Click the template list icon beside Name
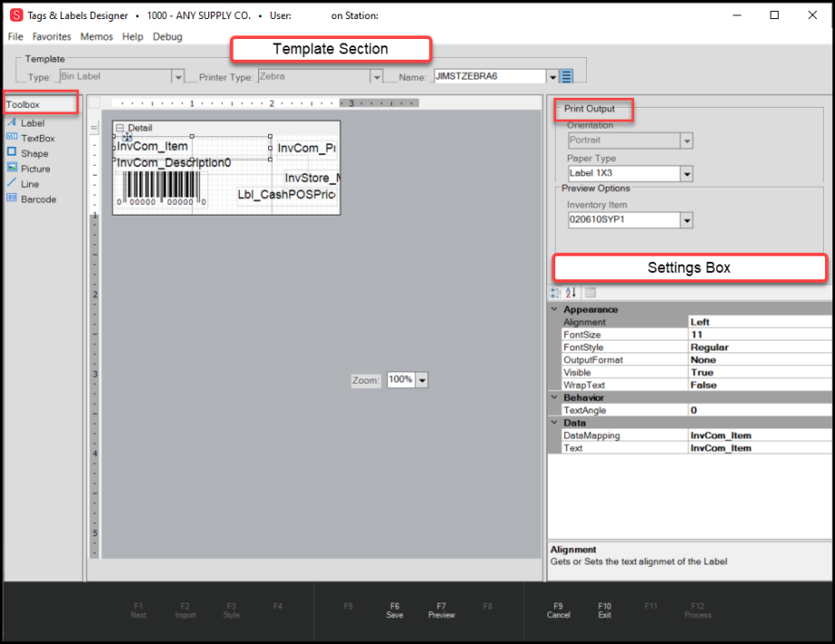Viewport: 835px width, 644px height. [x=567, y=77]
